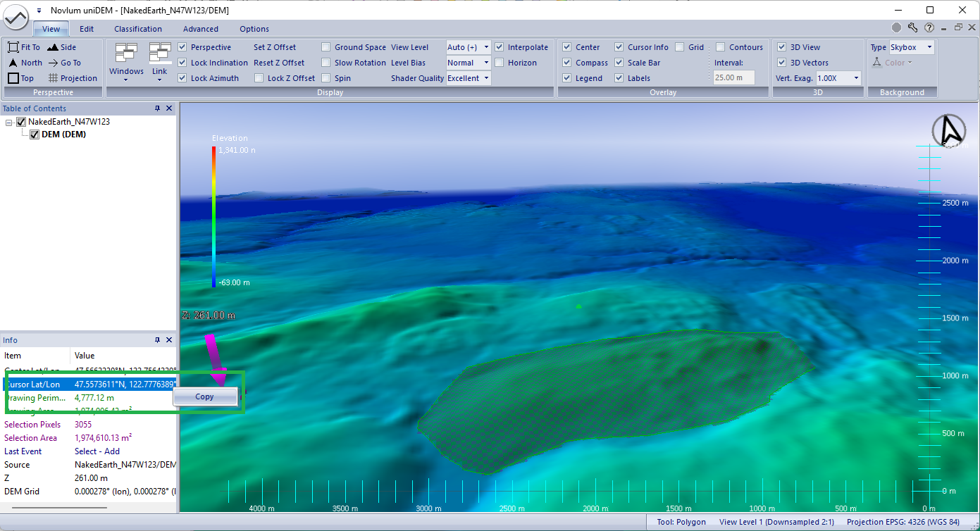
Task: Toggle the Compass overlay checkbox
Action: (567, 63)
